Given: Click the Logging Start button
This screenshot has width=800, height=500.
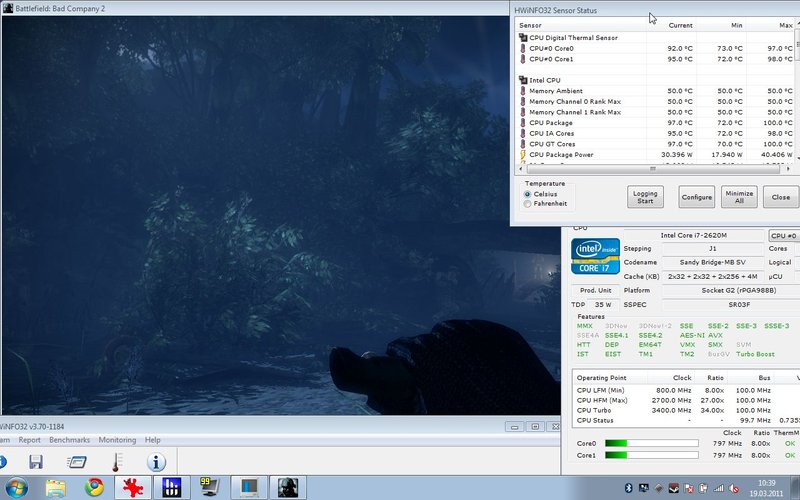Looking at the screenshot, I should coord(645,197).
